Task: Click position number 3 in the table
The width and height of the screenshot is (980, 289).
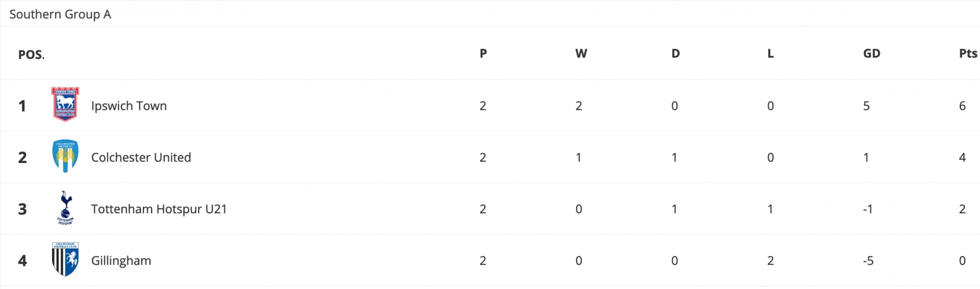Action: [23, 209]
